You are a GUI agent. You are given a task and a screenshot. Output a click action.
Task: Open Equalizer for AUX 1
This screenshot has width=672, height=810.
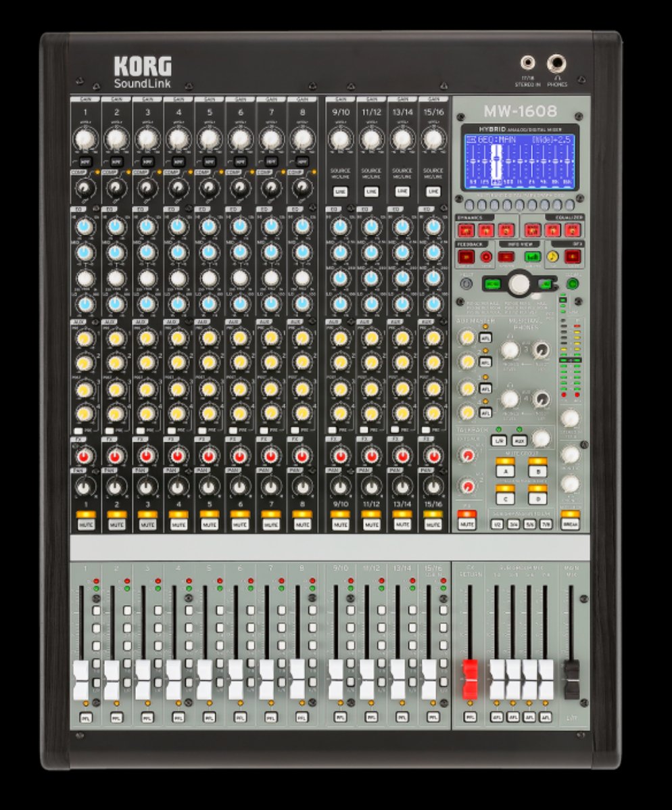pyautogui.click(x=553, y=230)
